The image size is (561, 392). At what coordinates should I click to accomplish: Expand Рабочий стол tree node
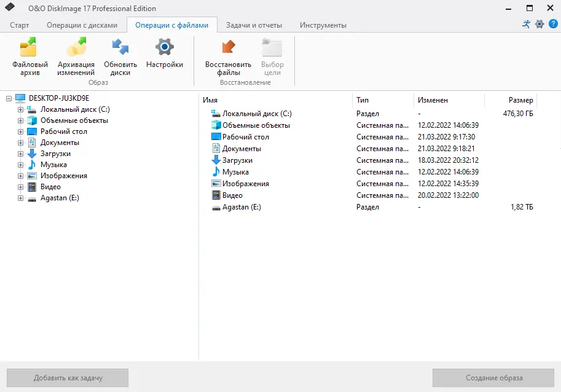click(20, 131)
